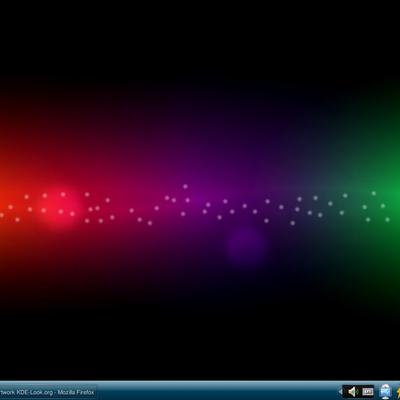The image size is (400, 400).
Task: Click the keyboard layout tray icon
Action: click(368, 392)
